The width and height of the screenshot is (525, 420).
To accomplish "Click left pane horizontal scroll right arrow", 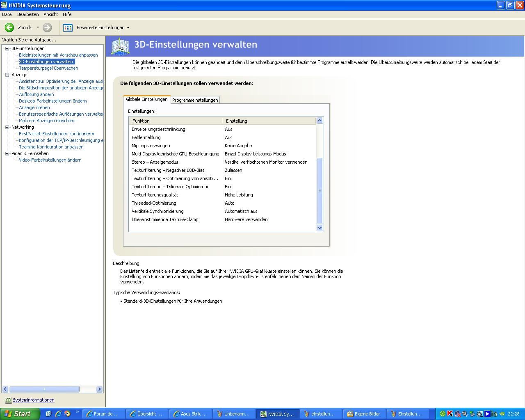I will (x=99, y=389).
